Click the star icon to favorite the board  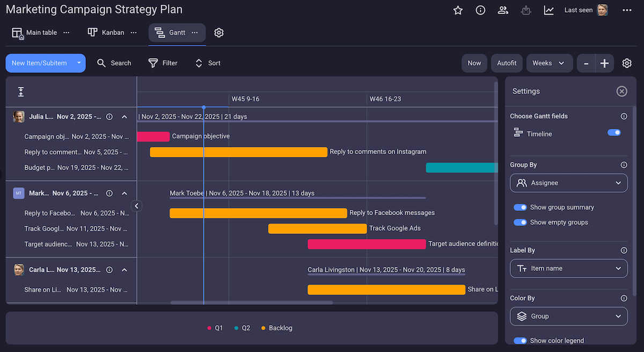tap(458, 10)
